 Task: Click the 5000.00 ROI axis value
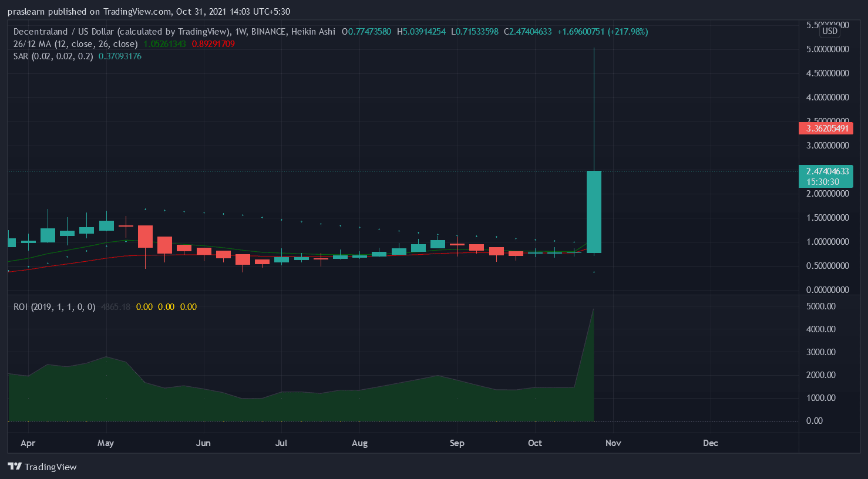821,306
